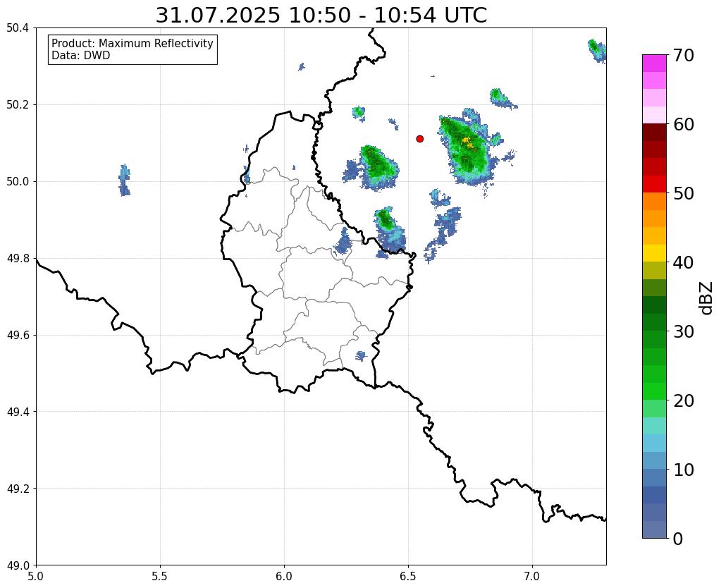Click the light cyan swatch near 15 dBZ
721x588 pixels.
654,426
